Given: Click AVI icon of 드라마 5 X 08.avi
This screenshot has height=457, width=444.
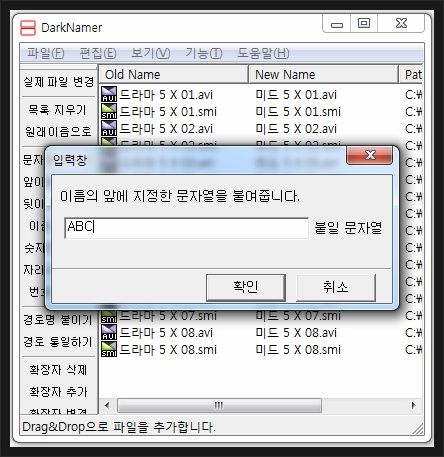Looking at the screenshot, I should click(109, 332).
